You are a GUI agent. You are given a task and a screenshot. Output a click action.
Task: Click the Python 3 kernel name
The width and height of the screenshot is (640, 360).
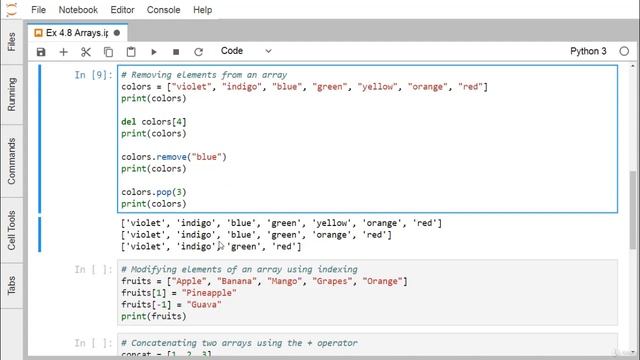tap(588, 51)
